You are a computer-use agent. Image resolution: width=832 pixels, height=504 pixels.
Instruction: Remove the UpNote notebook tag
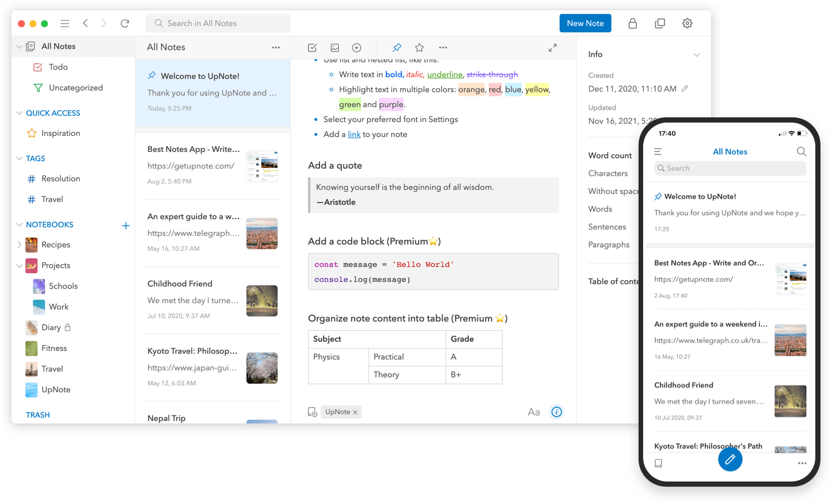click(355, 413)
